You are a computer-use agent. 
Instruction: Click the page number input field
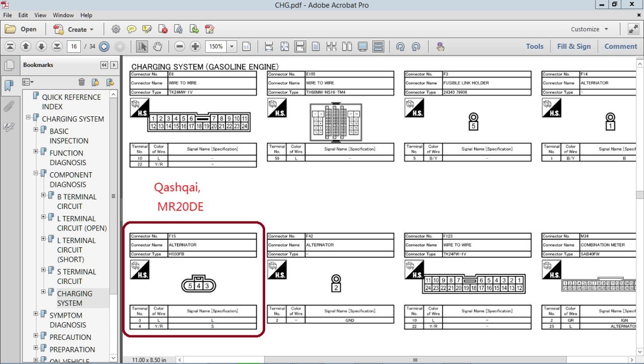tap(73, 46)
